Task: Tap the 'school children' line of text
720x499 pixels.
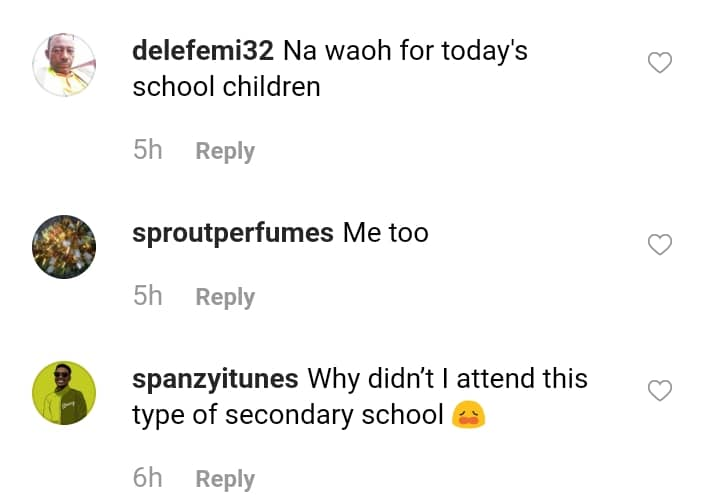Action: 226,86
